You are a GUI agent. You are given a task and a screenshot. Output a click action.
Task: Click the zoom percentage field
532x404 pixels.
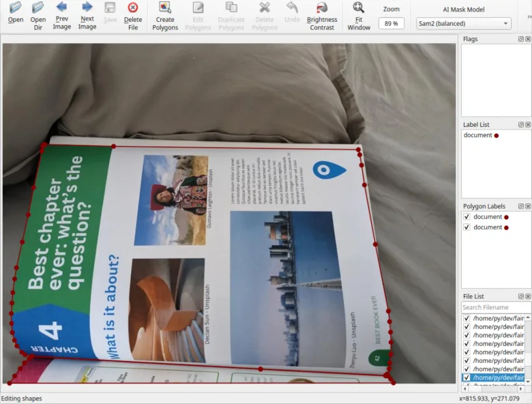coord(391,23)
